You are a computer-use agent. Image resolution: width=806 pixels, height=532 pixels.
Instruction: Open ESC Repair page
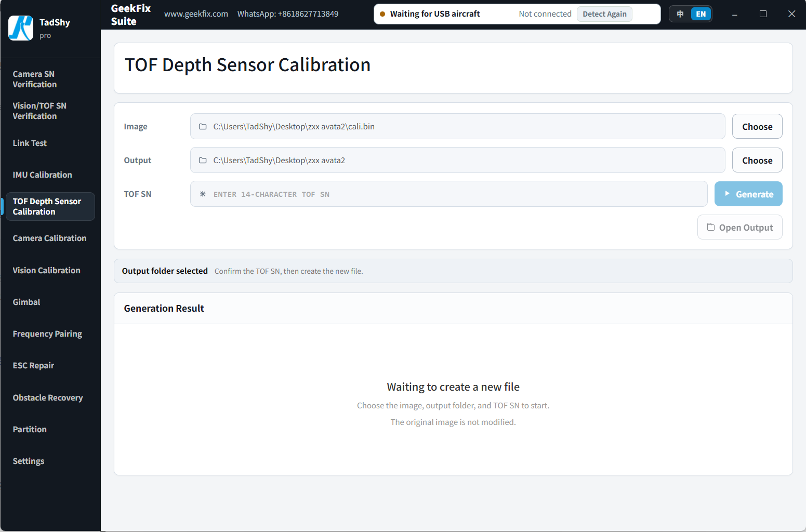point(50,365)
